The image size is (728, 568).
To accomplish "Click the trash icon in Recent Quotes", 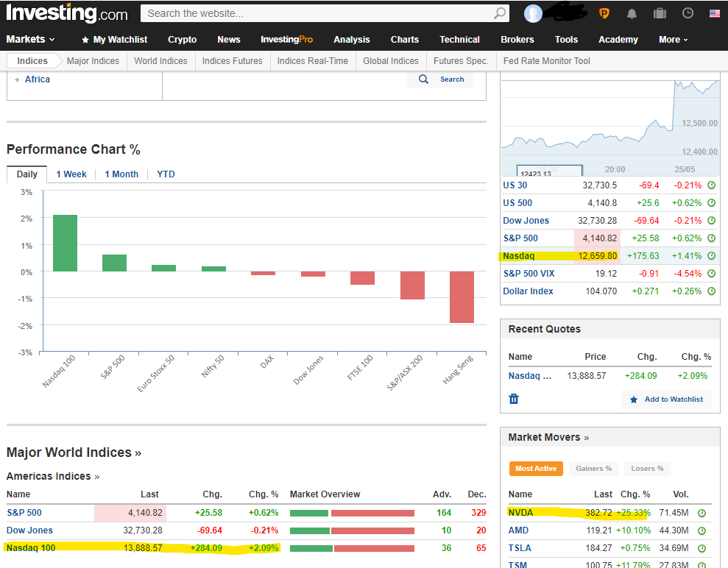I will click(514, 399).
